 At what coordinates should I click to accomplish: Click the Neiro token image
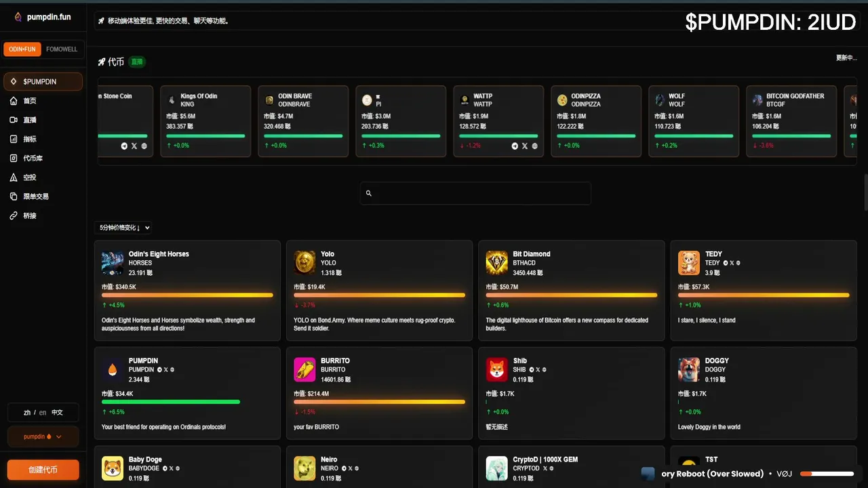pyautogui.click(x=304, y=468)
